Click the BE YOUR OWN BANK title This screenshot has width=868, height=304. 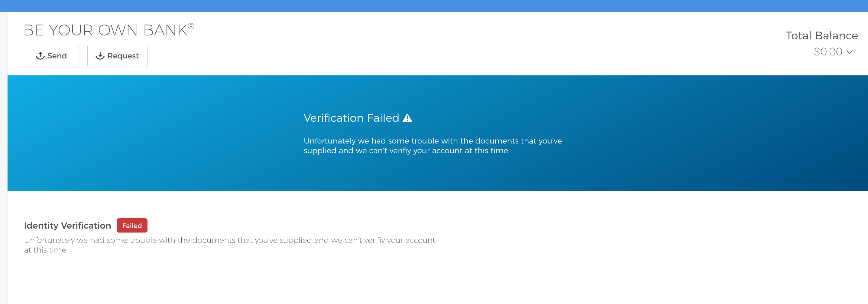[105, 30]
